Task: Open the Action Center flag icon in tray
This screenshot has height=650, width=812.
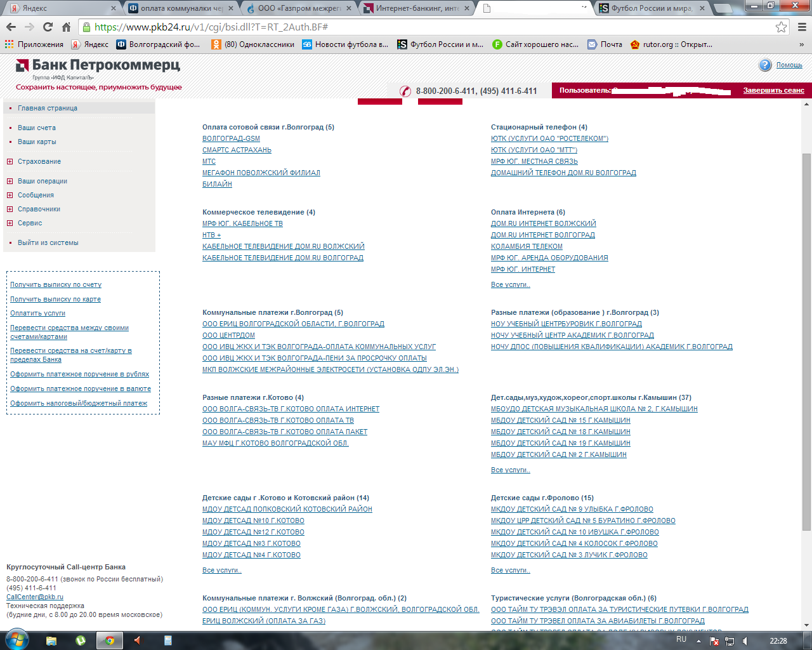Action: [714, 641]
